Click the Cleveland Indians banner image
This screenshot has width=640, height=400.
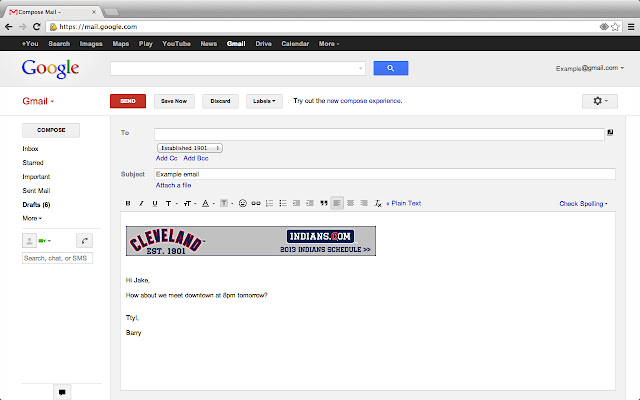click(251, 241)
